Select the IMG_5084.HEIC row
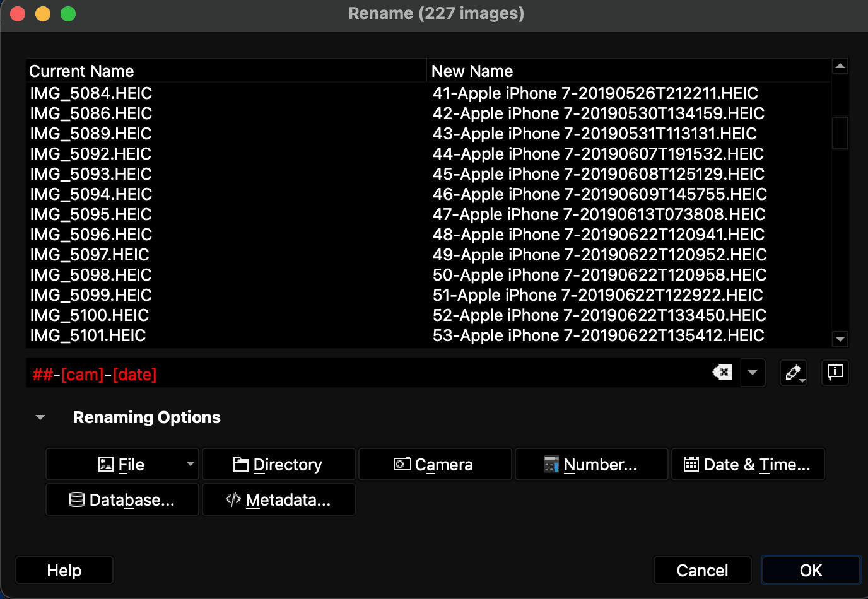 (90, 93)
